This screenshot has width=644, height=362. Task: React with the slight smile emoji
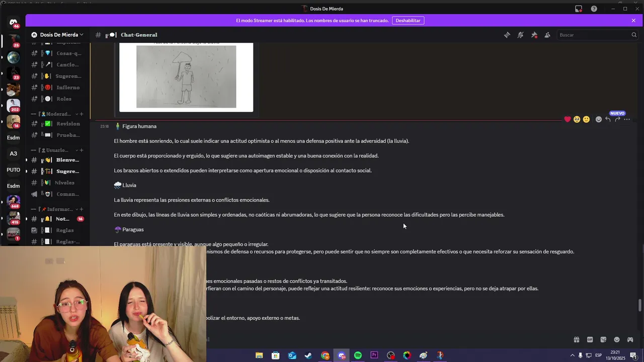[587, 119]
